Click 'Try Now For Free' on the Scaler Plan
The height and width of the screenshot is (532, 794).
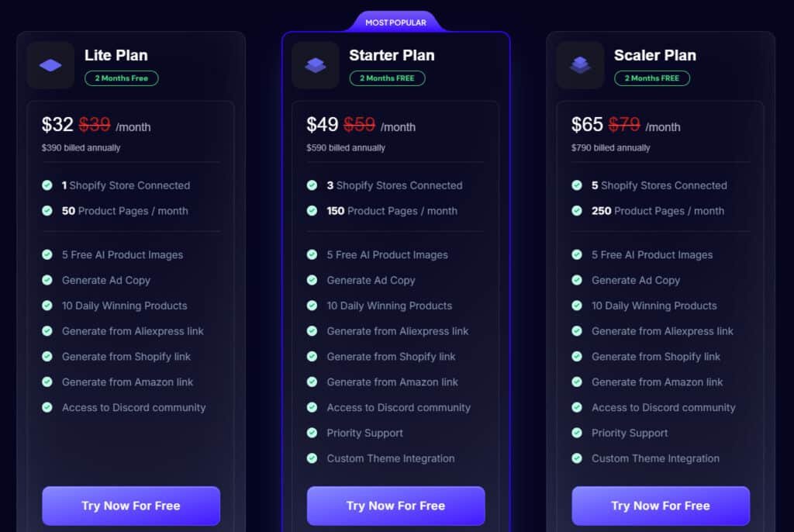(x=660, y=505)
